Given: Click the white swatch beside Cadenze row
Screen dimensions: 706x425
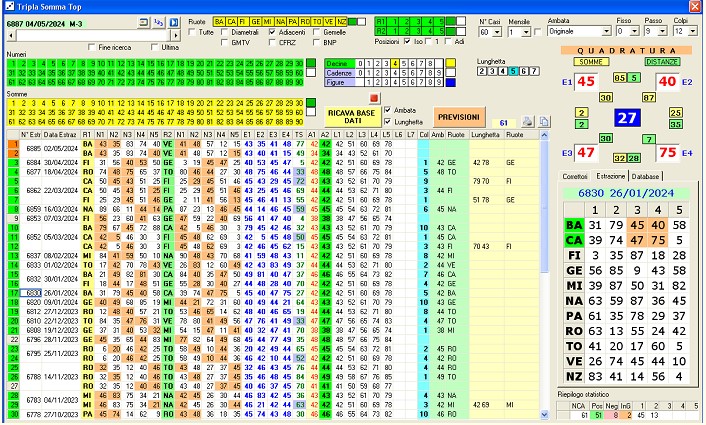Looking at the screenshot, I should 450,73.
